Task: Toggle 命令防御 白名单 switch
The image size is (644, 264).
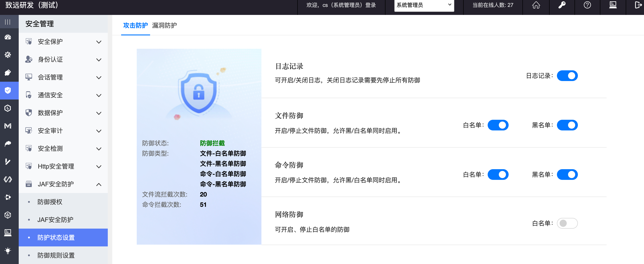Action: click(498, 175)
